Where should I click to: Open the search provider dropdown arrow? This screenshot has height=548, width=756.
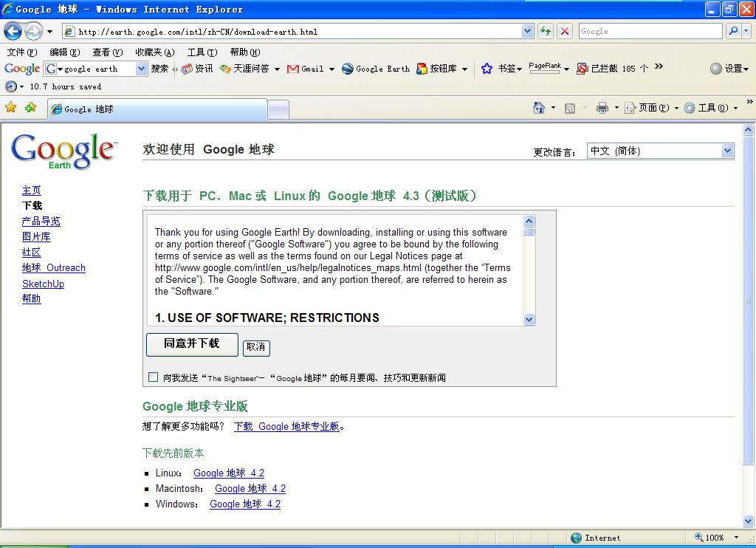(746, 31)
